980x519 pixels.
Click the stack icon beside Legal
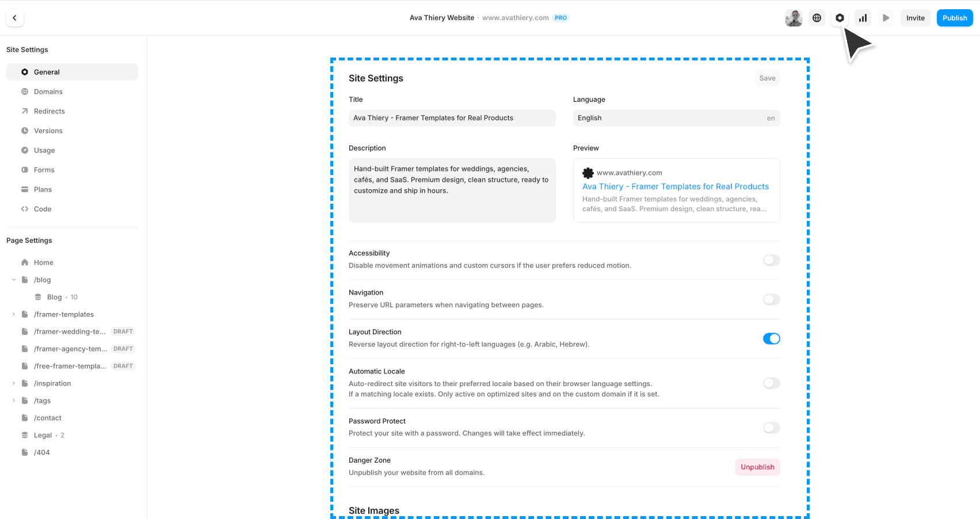coord(25,435)
